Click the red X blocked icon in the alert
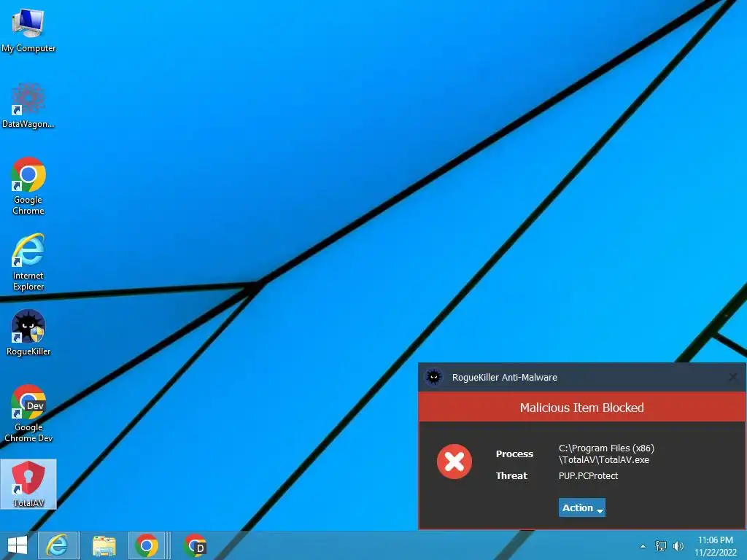Screen dimensions: 747x560 click(x=454, y=462)
